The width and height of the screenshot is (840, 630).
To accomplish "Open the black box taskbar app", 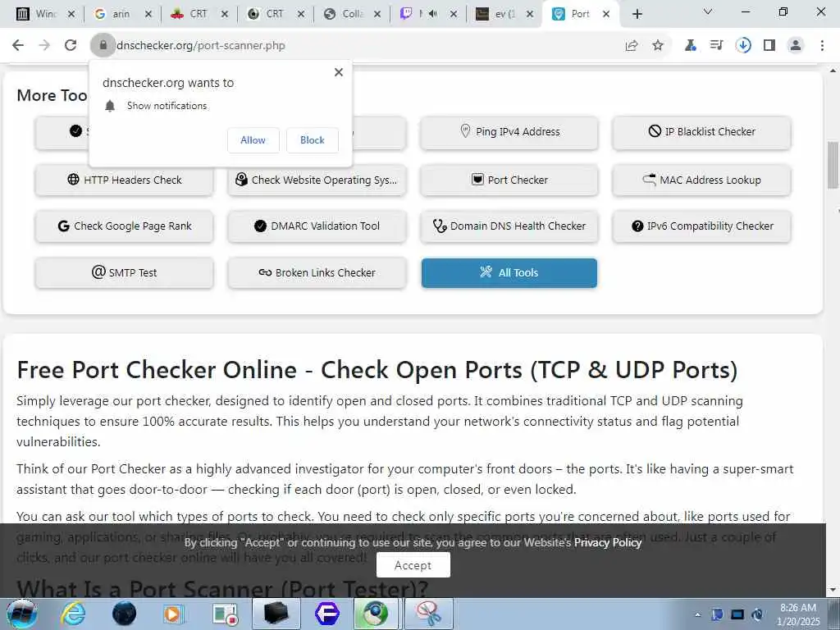I will 276,614.
